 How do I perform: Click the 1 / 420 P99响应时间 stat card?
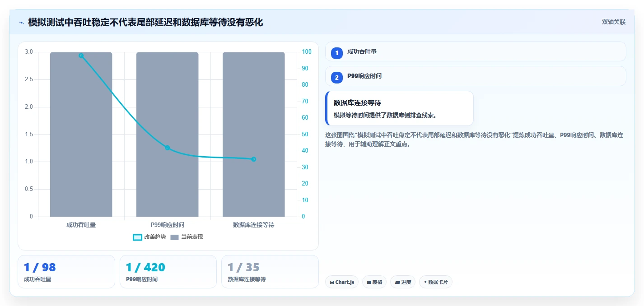click(168, 272)
